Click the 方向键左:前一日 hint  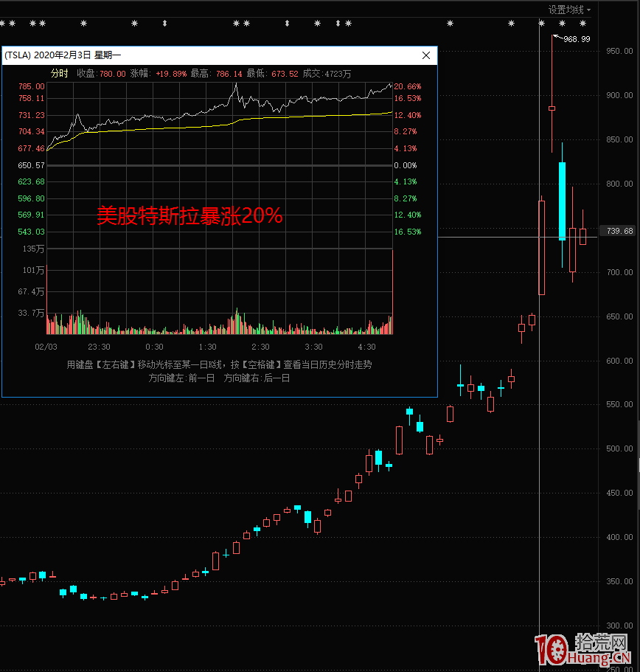181,378
